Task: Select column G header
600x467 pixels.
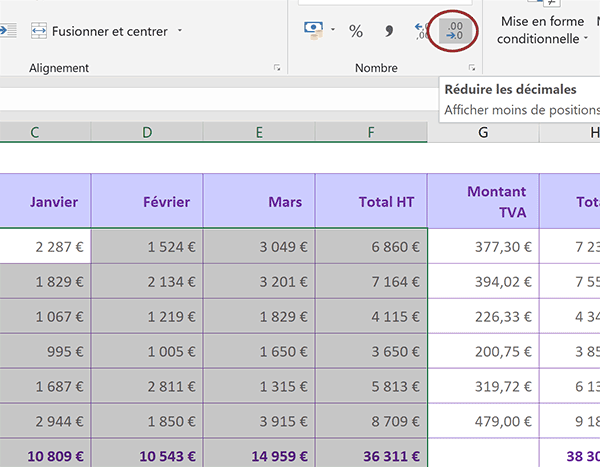Action: point(483,132)
